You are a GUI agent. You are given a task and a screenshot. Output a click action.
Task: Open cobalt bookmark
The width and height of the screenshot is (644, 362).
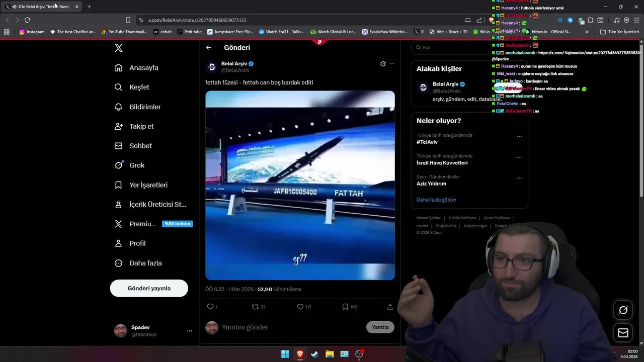pyautogui.click(x=163, y=32)
